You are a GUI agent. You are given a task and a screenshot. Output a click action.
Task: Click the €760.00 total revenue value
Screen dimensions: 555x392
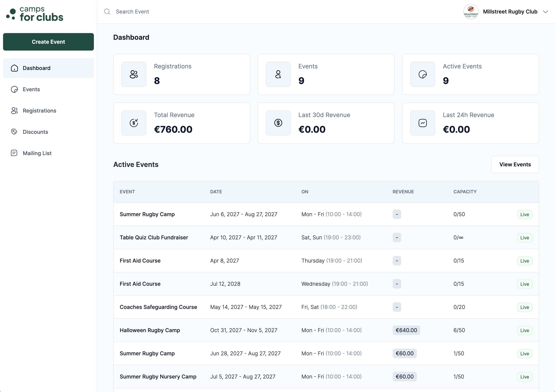pyautogui.click(x=173, y=129)
